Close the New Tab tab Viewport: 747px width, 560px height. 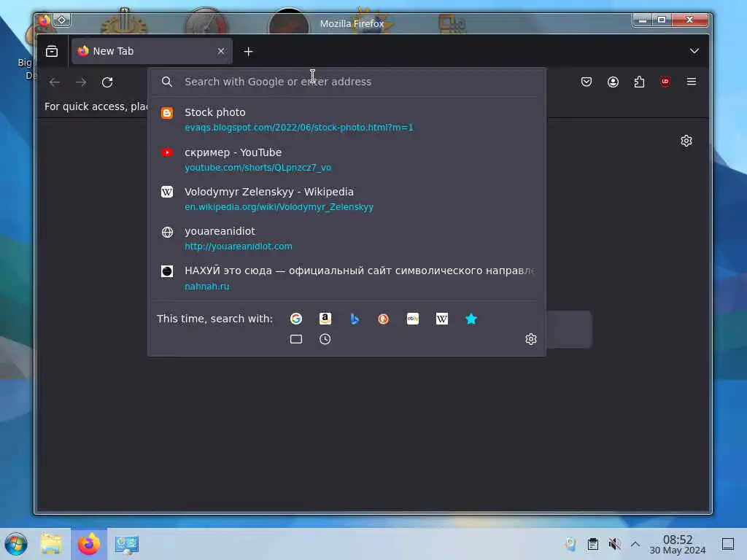(221, 51)
